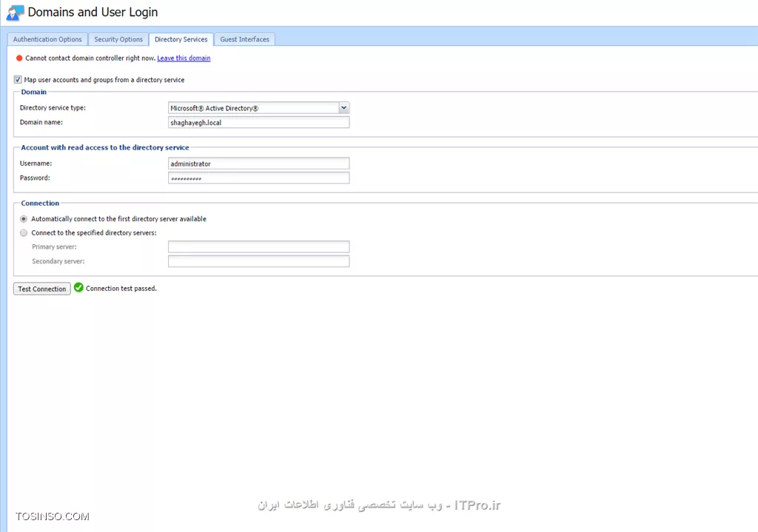Click the green check mark next to Connection test passed
The width and height of the screenshot is (758, 532).
(78, 288)
